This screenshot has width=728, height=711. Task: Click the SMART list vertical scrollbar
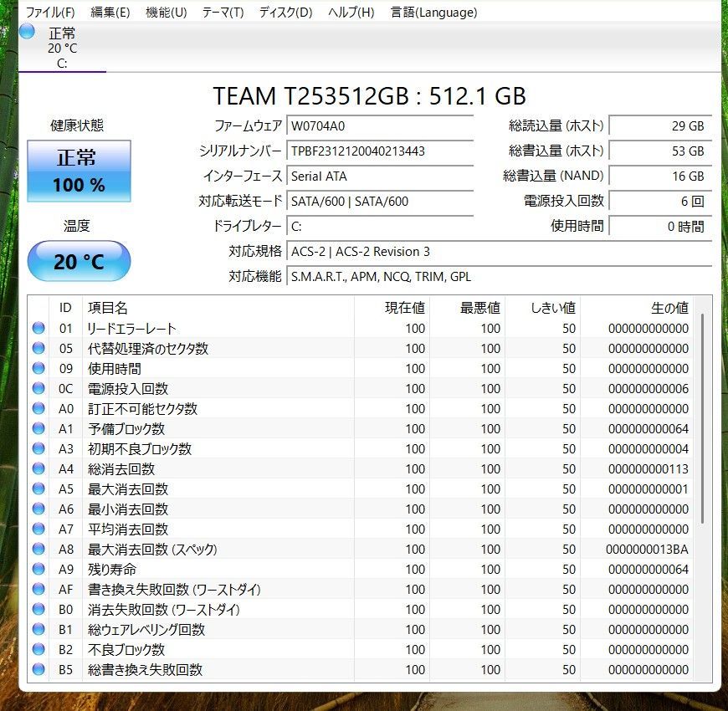(x=702, y=417)
